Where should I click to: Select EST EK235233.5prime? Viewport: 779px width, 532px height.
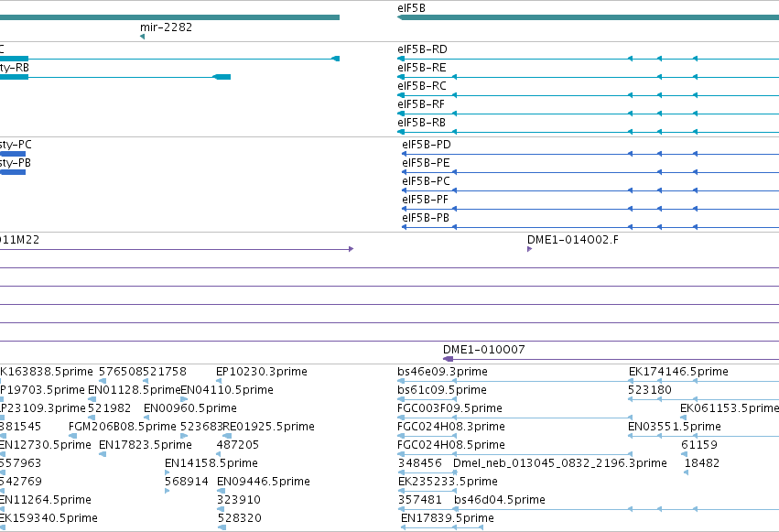point(448,482)
